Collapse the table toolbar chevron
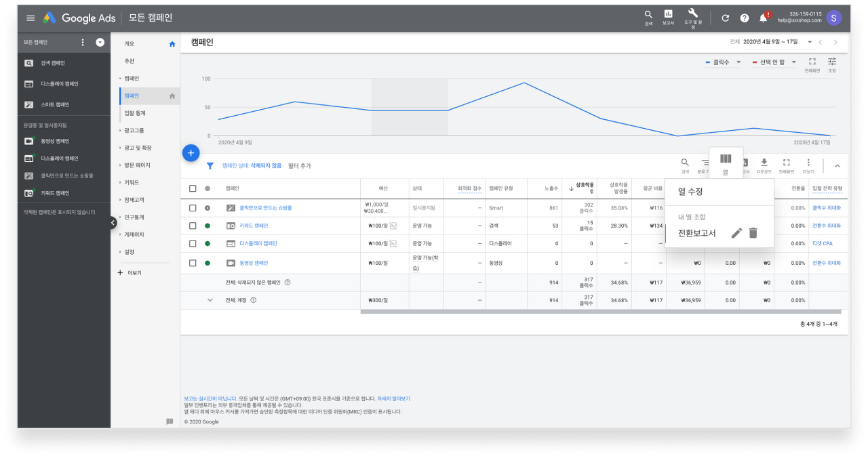The height and width of the screenshot is (458, 868). [837, 165]
